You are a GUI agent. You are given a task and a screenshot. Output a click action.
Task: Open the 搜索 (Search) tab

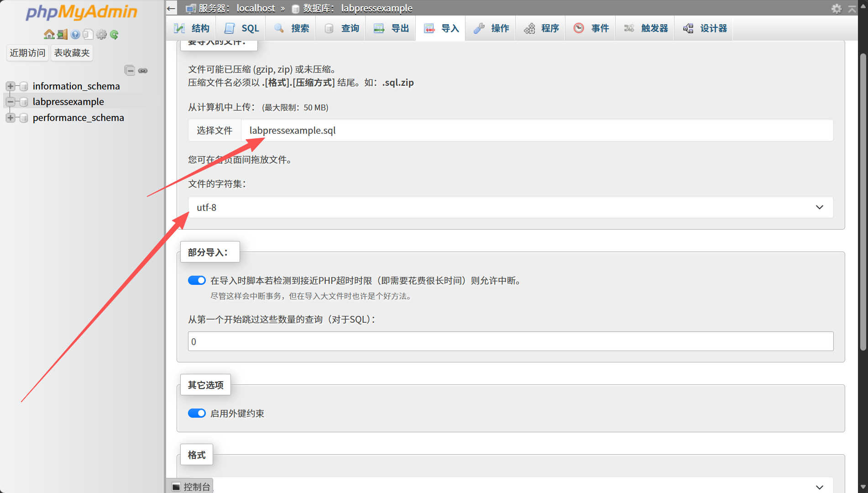(291, 28)
